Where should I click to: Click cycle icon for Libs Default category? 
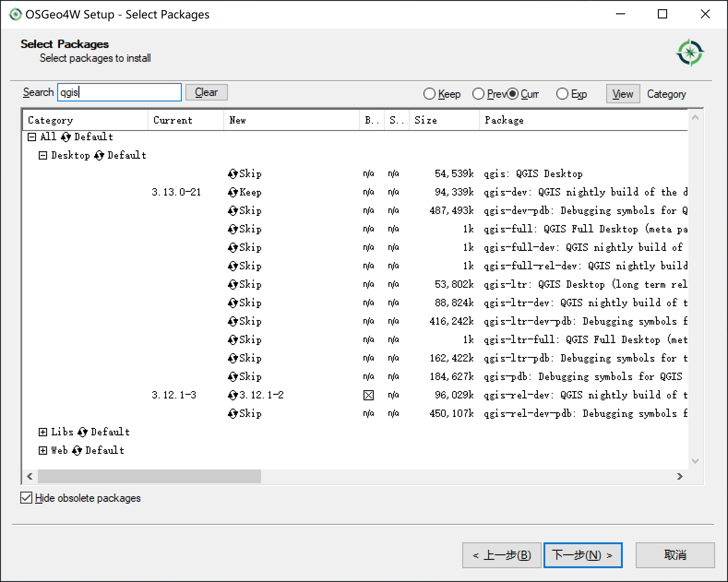point(82,432)
